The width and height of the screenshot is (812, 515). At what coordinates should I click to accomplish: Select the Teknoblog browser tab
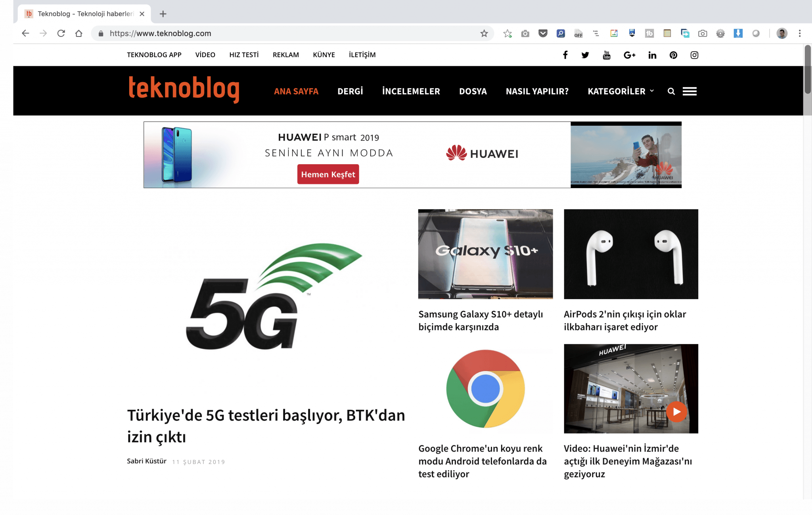[84, 14]
